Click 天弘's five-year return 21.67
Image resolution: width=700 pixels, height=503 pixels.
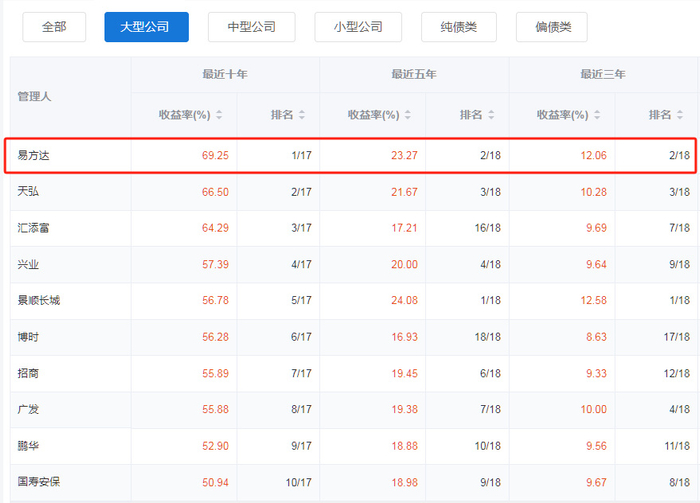(404, 192)
